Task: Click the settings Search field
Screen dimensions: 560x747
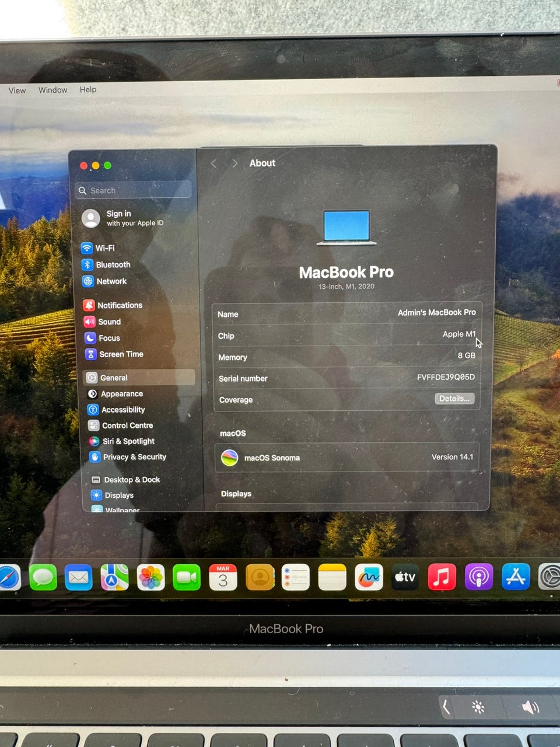Action: [x=134, y=190]
